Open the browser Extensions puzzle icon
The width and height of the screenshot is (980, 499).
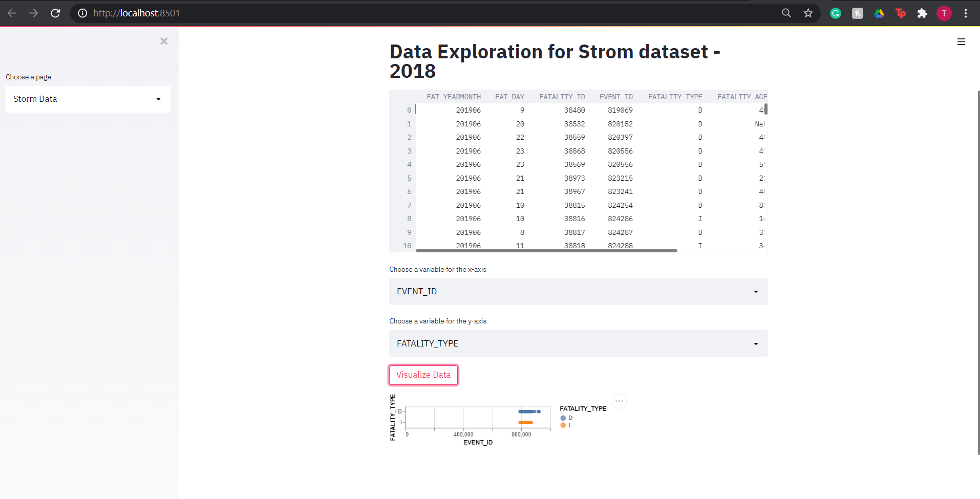point(922,13)
